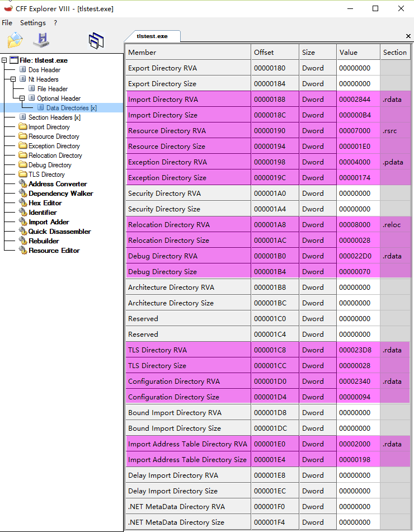Click the Configuration Directory Size value 00000094
Viewport: 414px width, 532px height.
(x=359, y=397)
